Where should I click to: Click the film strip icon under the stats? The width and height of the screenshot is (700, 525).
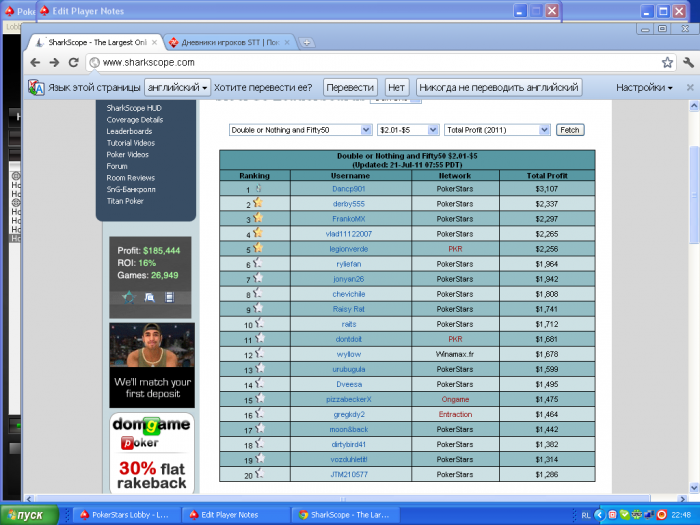(169, 297)
